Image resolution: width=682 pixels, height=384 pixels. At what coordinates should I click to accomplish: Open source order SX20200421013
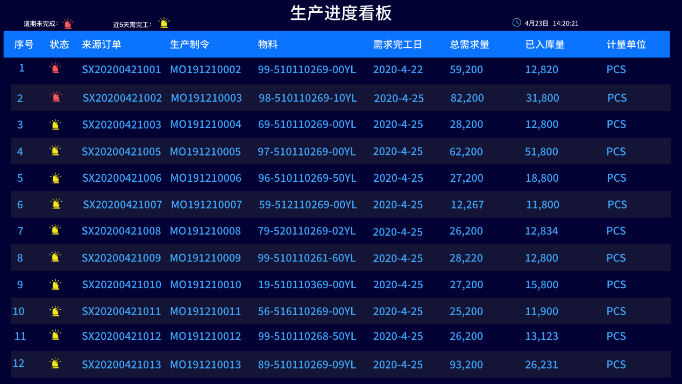coord(121,364)
